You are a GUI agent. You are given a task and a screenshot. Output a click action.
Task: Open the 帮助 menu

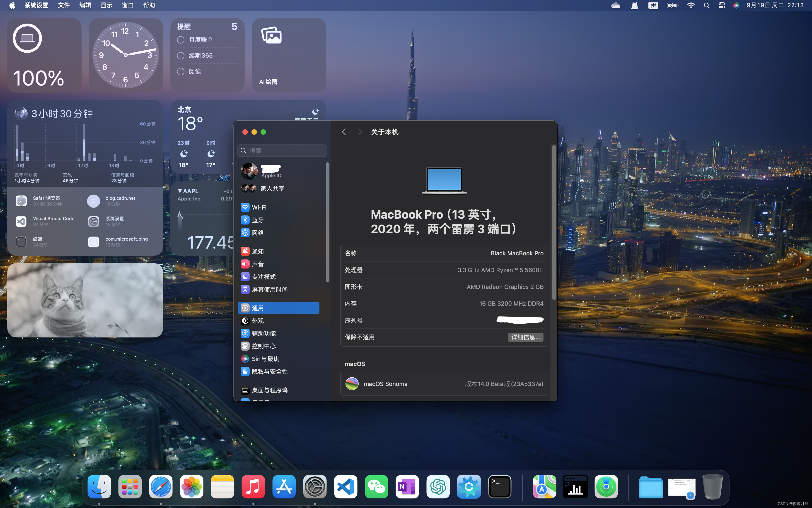pyautogui.click(x=149, y=5)
